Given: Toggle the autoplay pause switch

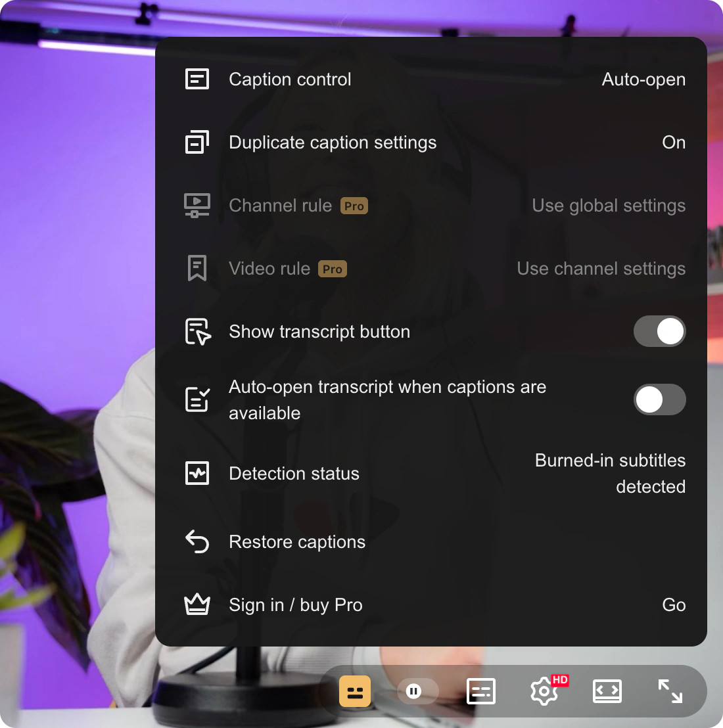Looking at the screenshot, I should coord(417,691).
